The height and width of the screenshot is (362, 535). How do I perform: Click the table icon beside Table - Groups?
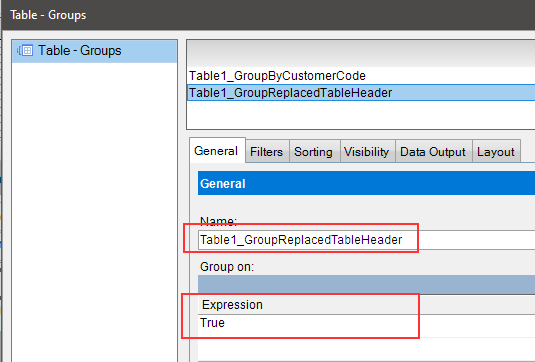(x=25, y=51)
